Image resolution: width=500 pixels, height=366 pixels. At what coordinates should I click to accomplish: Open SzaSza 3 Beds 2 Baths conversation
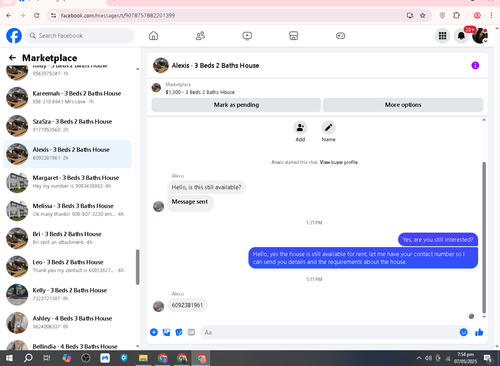[x=67, y=126]
